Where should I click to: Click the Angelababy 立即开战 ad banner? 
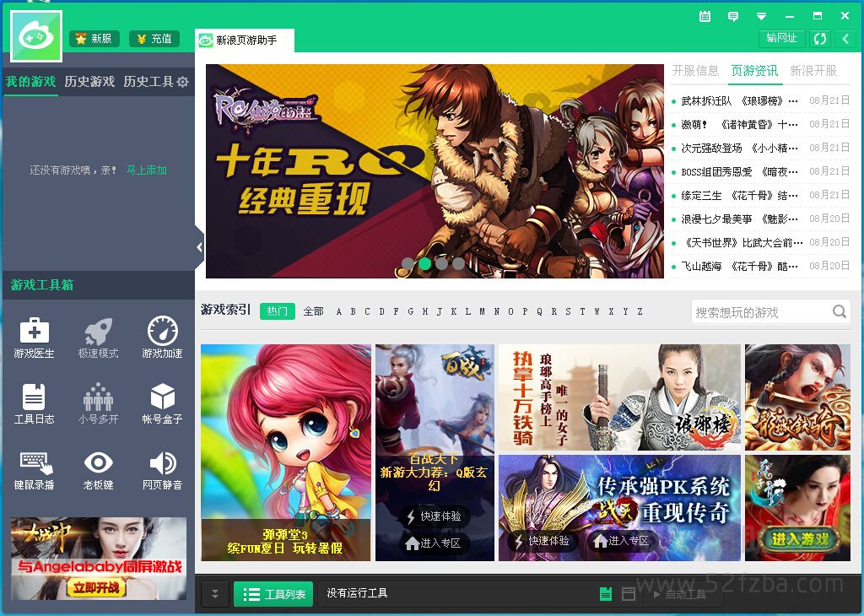pos(99,558)
